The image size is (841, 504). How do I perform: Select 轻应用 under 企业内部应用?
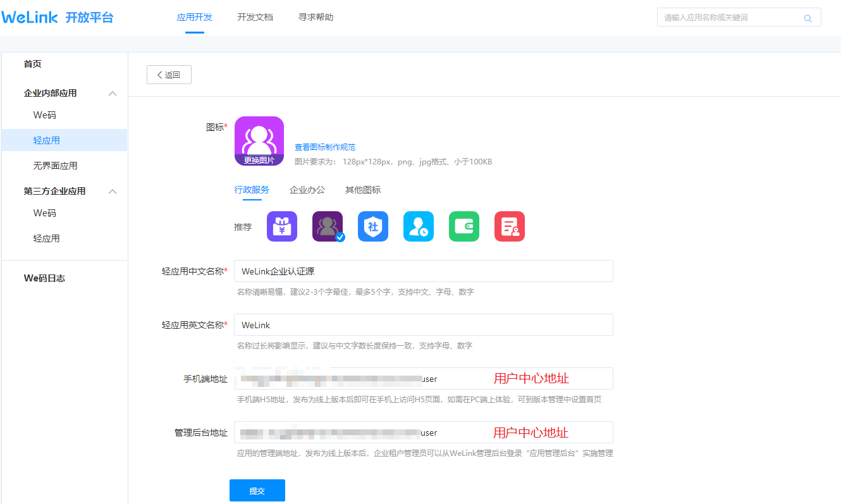(x=64, y=140)
